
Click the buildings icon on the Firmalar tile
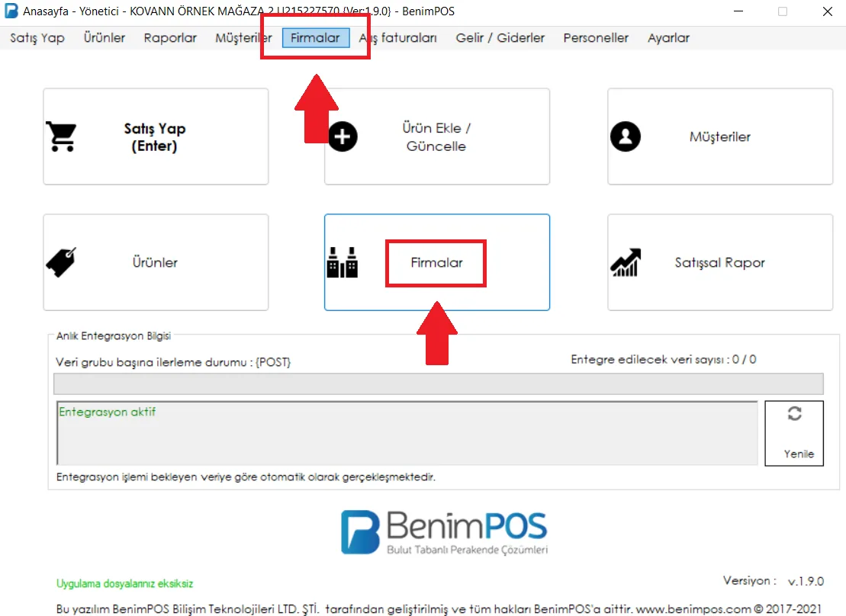pos(342,262)
